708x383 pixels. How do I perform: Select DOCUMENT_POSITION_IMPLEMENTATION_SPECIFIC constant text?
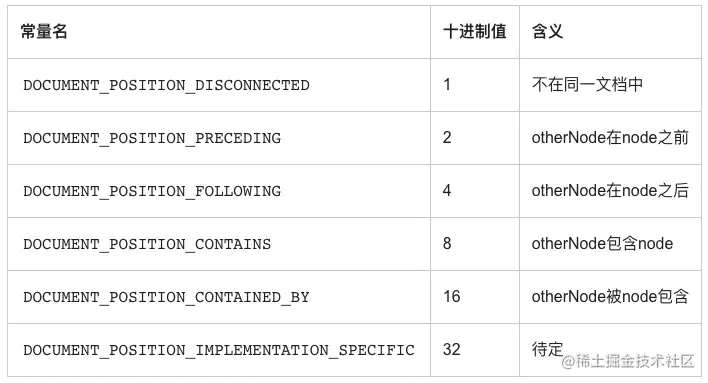(x=219, y=350)
